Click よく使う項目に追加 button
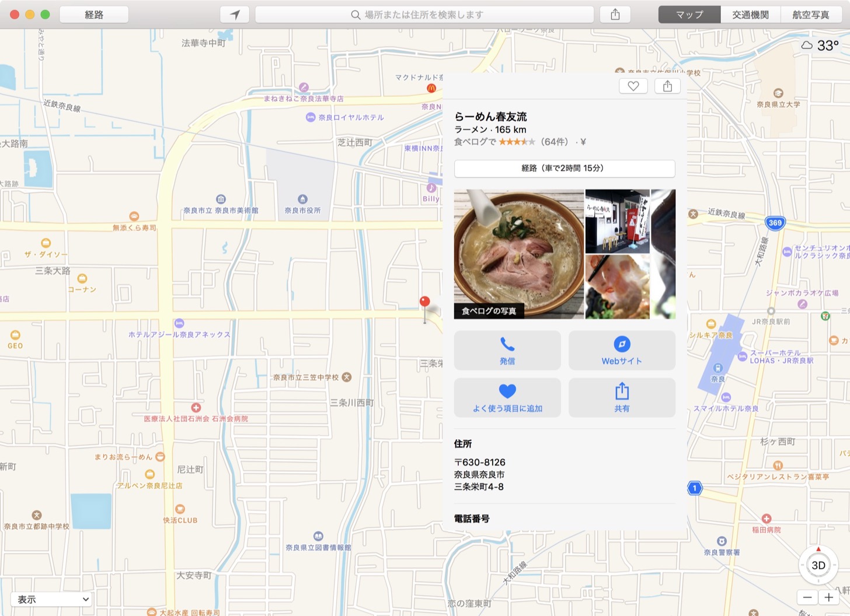850x616 pixels. [x=507, y=398]
